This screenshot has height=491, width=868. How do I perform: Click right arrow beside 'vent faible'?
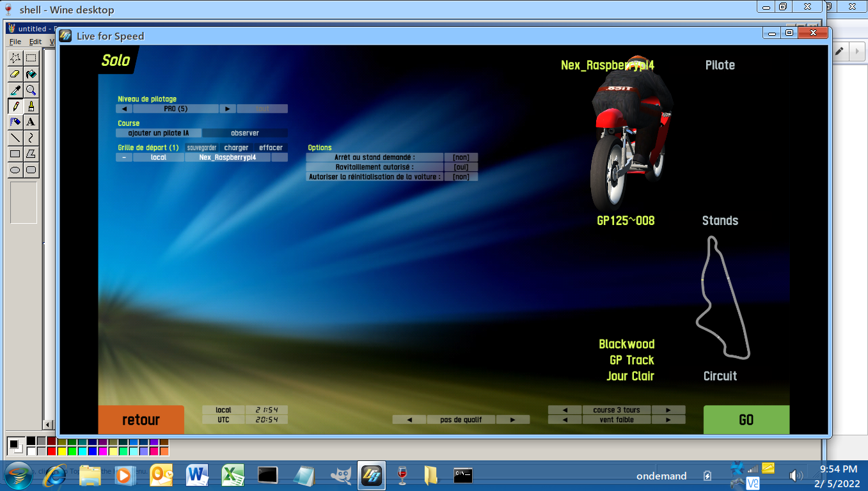click(668, 420)
